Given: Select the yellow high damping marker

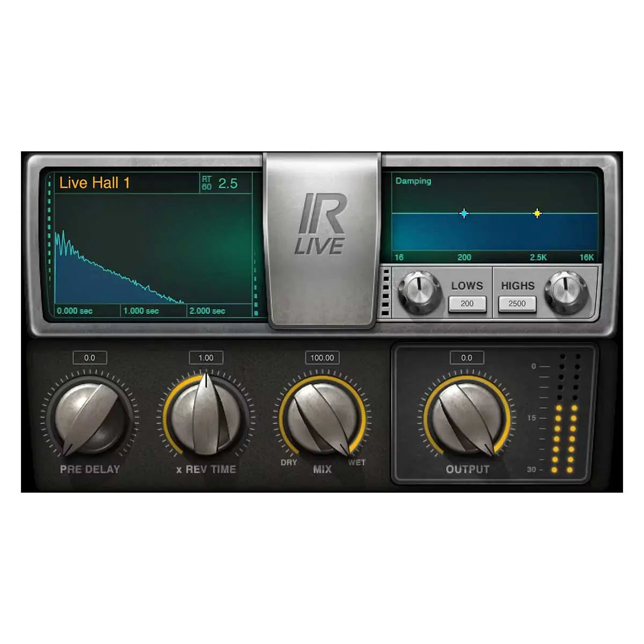Looking at the screenshot, I should pyautogui.click(x=536, y=214).
